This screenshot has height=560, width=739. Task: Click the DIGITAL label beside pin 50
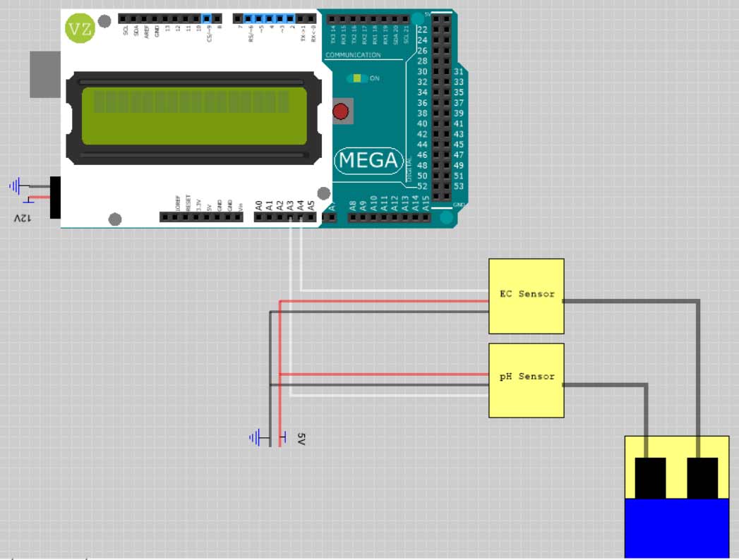(x=409, y=169)
